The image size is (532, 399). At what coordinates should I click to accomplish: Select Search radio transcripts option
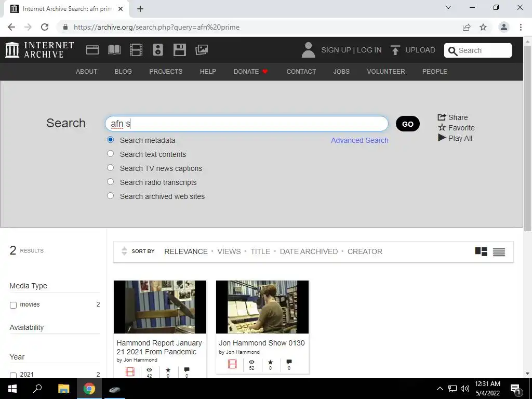[x=110, y=181]
